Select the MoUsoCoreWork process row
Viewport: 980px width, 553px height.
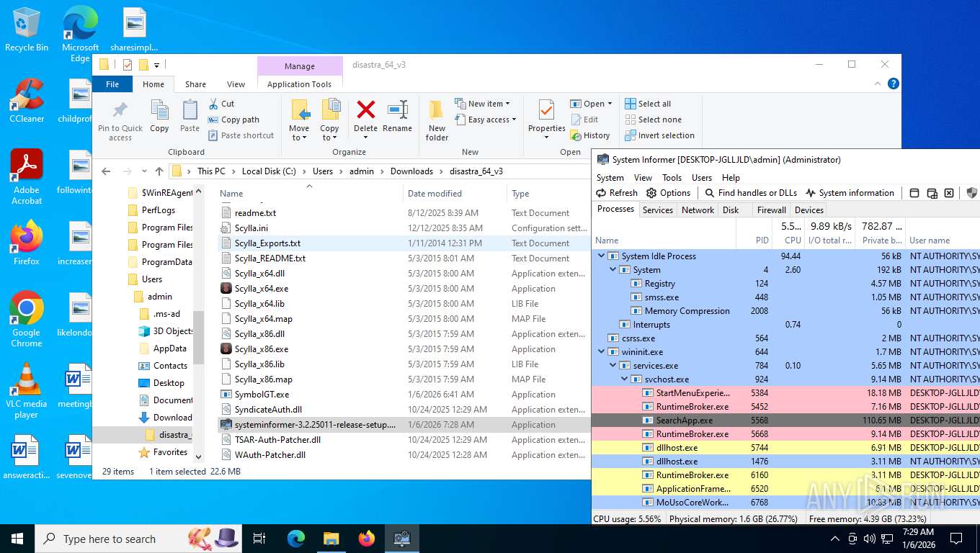[785, 503]
